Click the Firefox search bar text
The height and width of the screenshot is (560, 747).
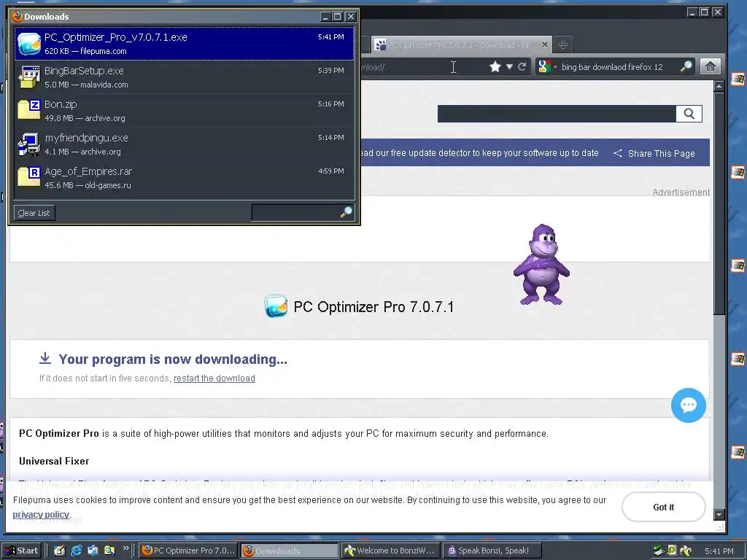612,67
